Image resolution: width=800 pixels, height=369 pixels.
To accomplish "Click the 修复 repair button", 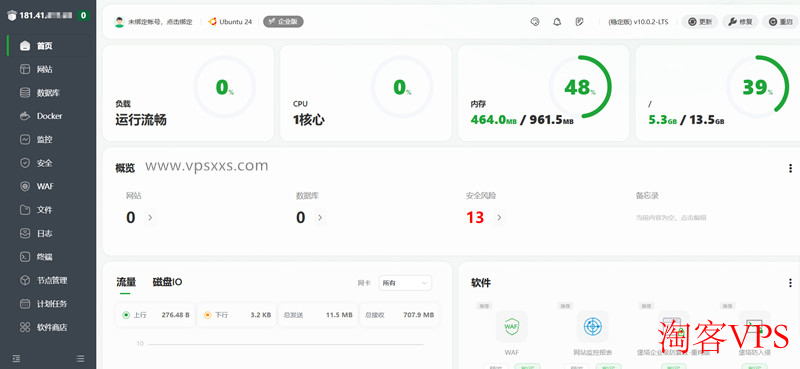I will pos(740,22).
